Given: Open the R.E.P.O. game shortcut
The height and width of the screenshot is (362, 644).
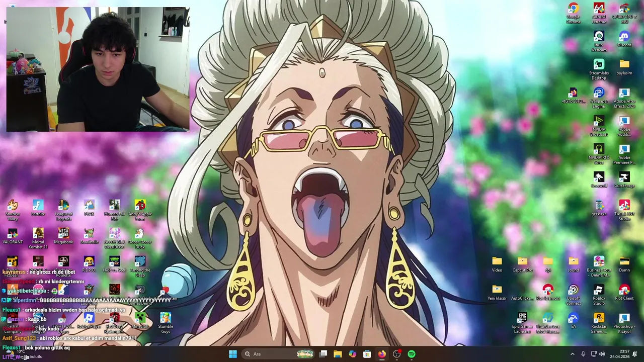Looking at the screenshot, I should click(89, 264).
